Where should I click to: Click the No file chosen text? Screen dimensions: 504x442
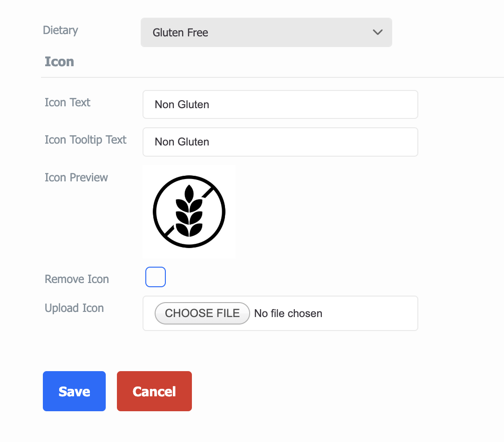pos(288,313)
